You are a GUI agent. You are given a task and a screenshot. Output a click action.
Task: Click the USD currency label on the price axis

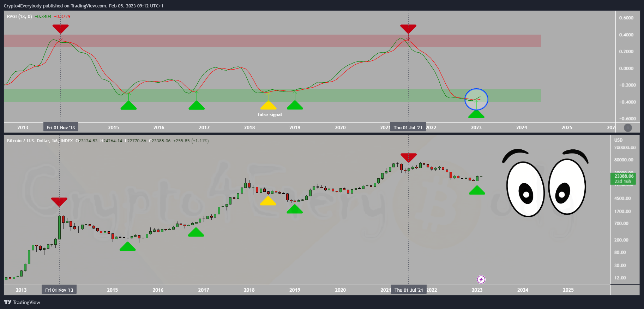click(618, 140)
